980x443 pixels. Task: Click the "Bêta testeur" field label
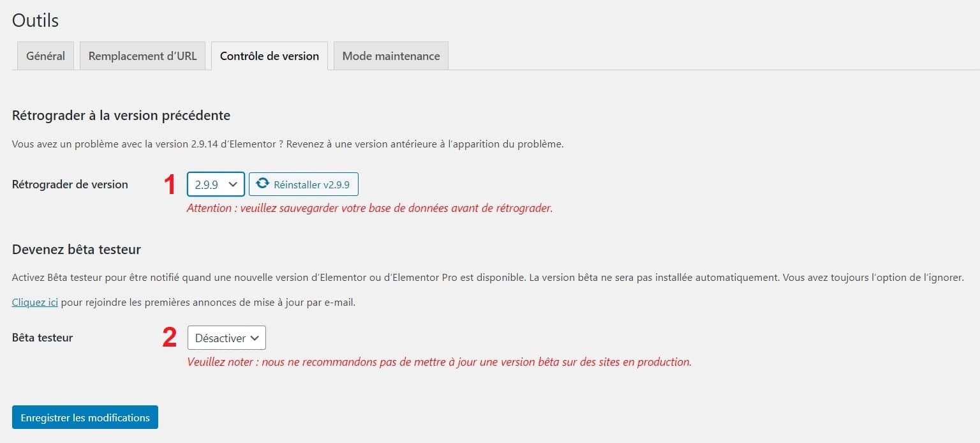point(43,338)
